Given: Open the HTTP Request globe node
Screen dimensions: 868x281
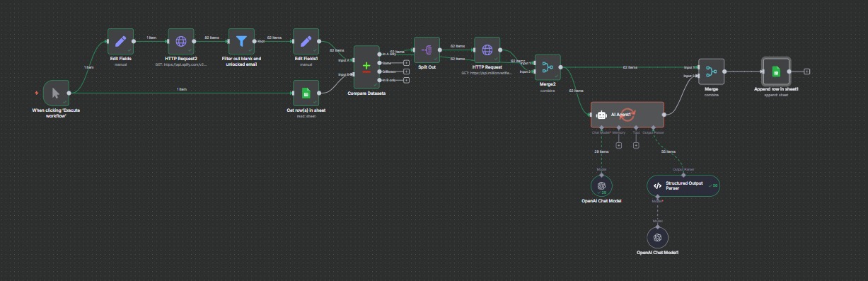Looking at the screenshot, I should tap(487, 50).
